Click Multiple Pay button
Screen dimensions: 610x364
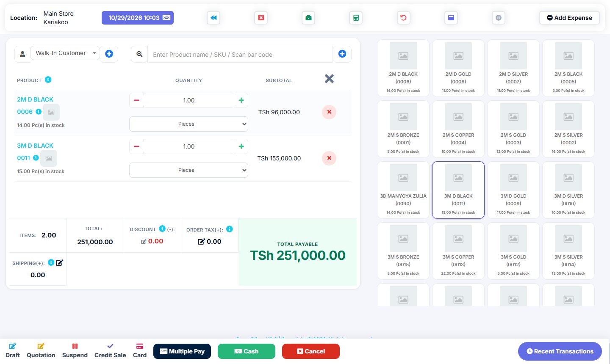(x=182, y=351)
